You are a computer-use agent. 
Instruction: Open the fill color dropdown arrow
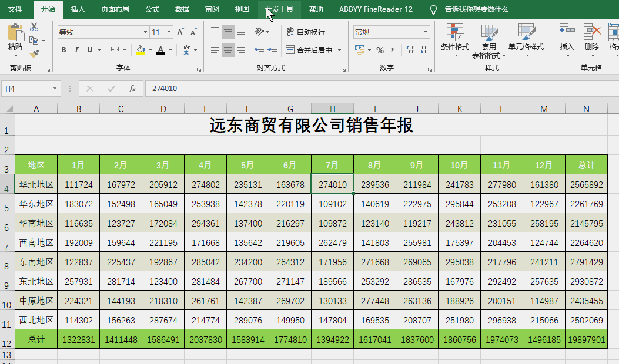coord(150,50)
